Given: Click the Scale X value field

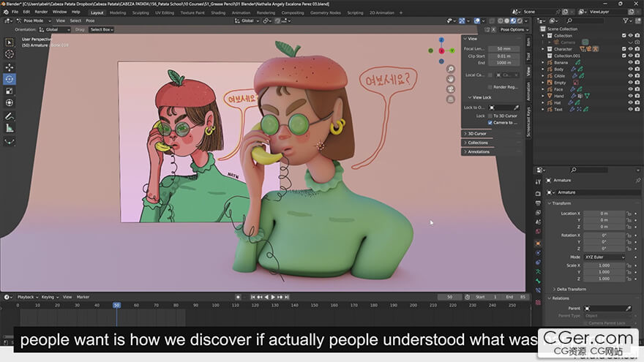Looking at the screenshot, I should (604, 265).
